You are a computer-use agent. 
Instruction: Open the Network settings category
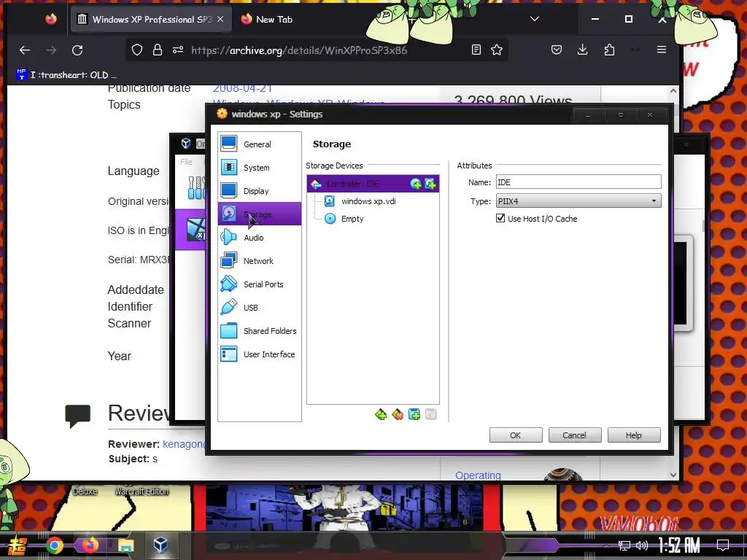click(259, 260)
